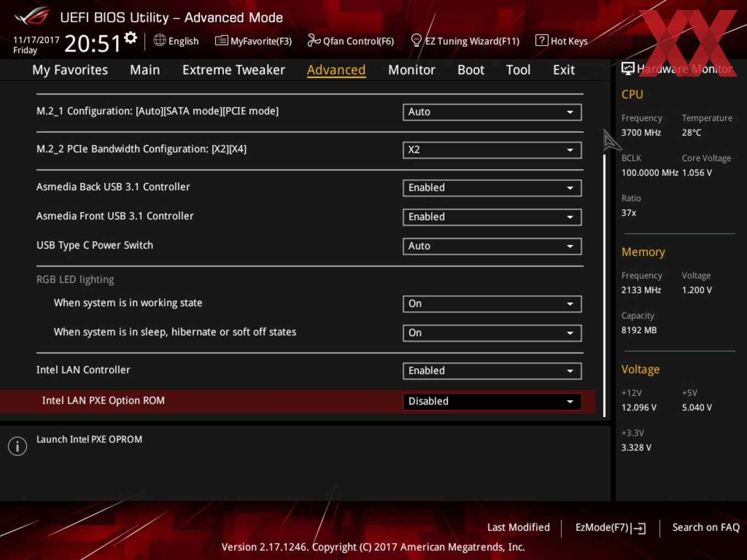The width and height of the screenshot is (747, 560).
Task: Click CPU frequency value 3700 MHz
Action: coord(641,132)
